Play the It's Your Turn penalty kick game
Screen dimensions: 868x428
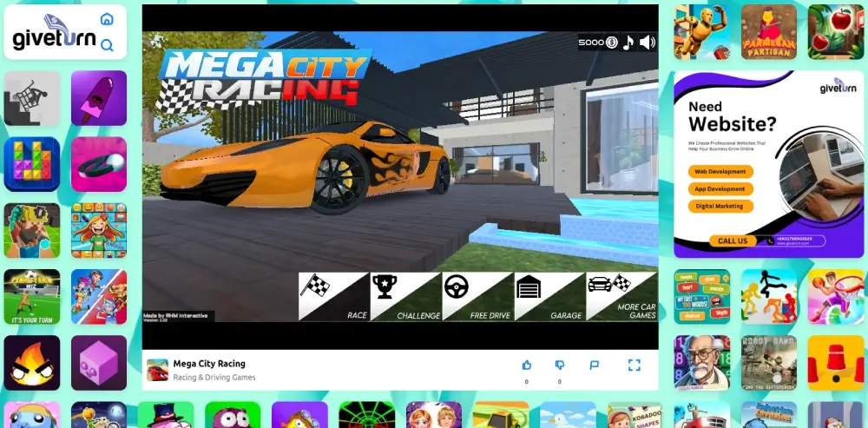pos(32,297)
